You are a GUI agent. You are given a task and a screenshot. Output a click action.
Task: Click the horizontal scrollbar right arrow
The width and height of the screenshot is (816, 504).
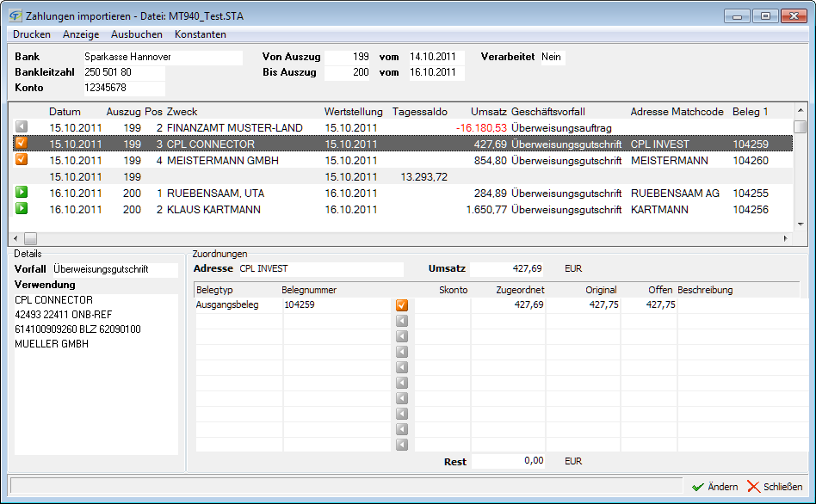point(784,238)
